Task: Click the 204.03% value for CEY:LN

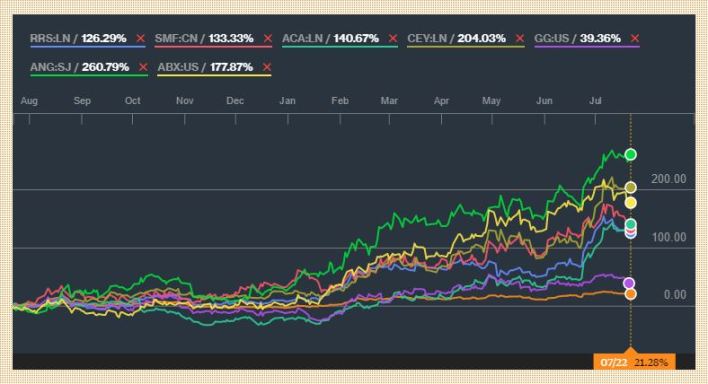Action: click(481, 38)
